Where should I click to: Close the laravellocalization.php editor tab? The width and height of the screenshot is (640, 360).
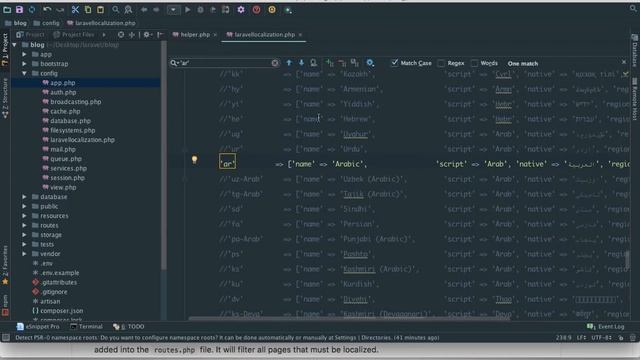(300, 35)
